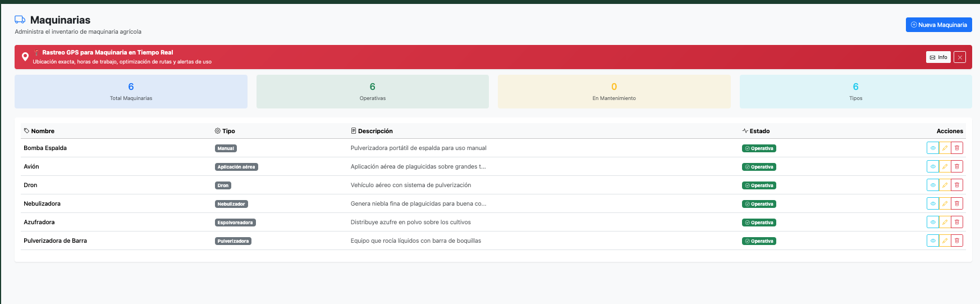This screenshot has height=304, width=980.
Task: Delete the Dron machine entry
Action: (957, 185)
